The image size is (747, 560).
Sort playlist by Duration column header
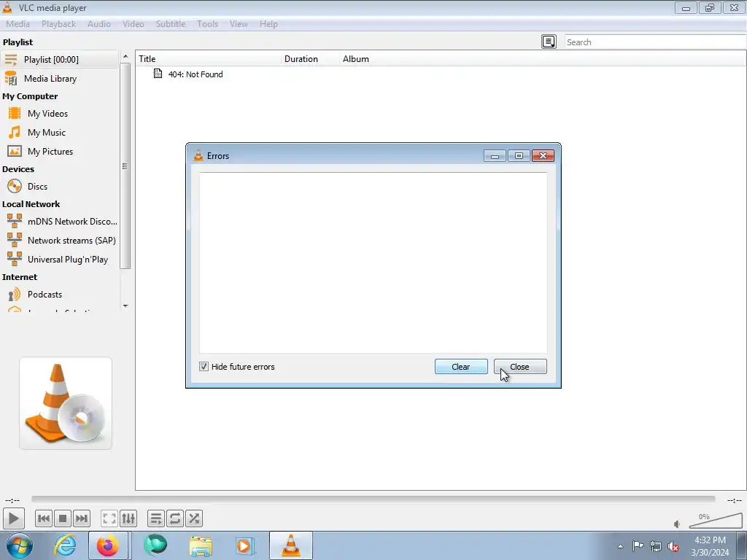click(311, 59)
